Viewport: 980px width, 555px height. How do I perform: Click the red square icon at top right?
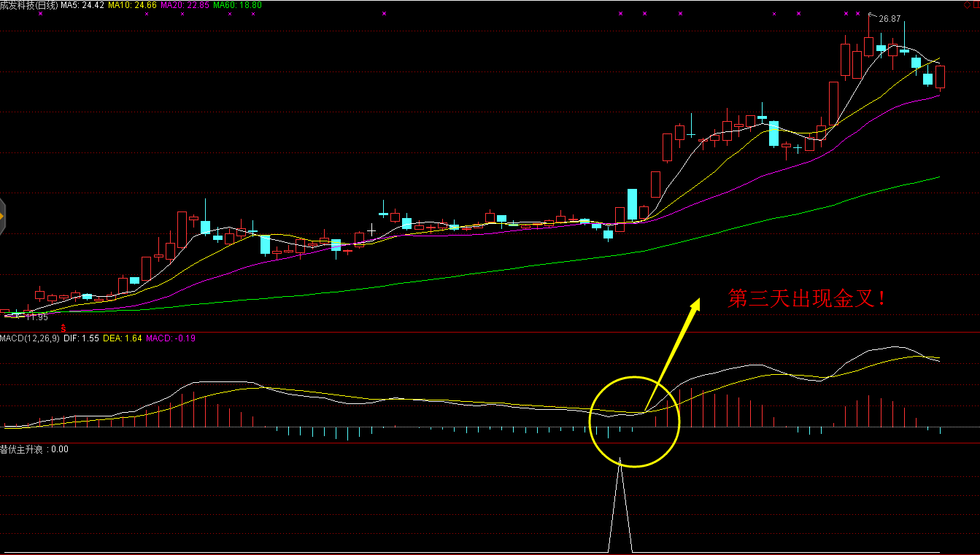click(976, 5)
